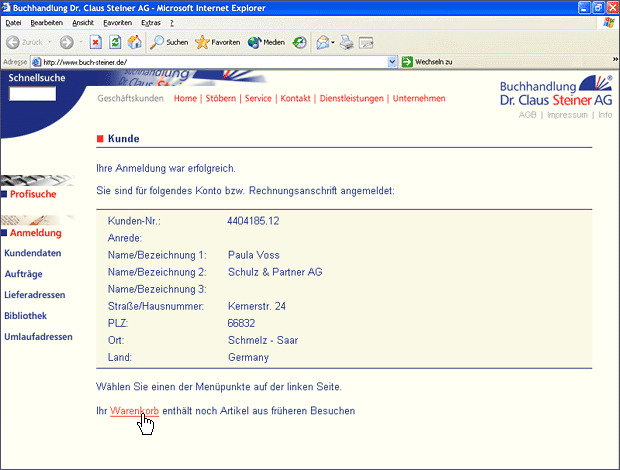The height and width of the screenshot is (470, 620).
Task: Click the Mail envelope toolbar icon
Action: coord(323,42)
